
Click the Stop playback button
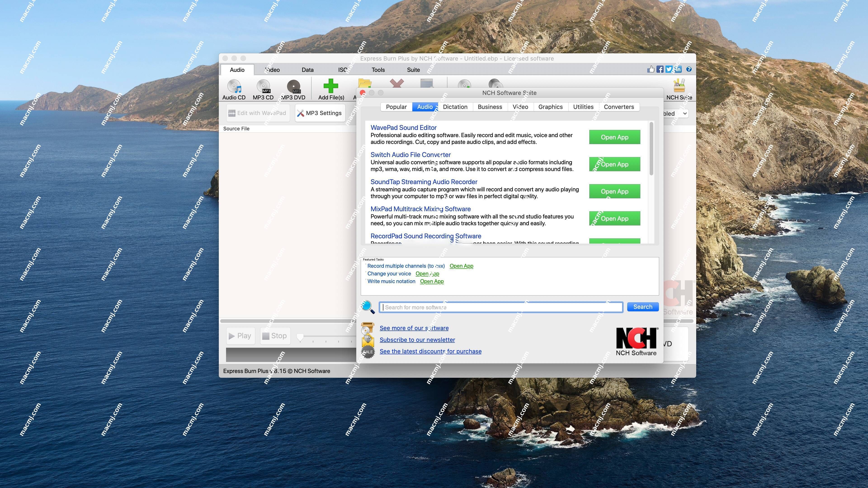tap(275, 336)
